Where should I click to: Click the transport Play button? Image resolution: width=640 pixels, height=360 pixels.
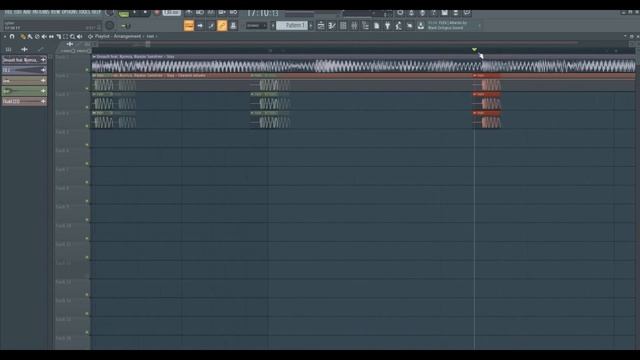point(134,13)
